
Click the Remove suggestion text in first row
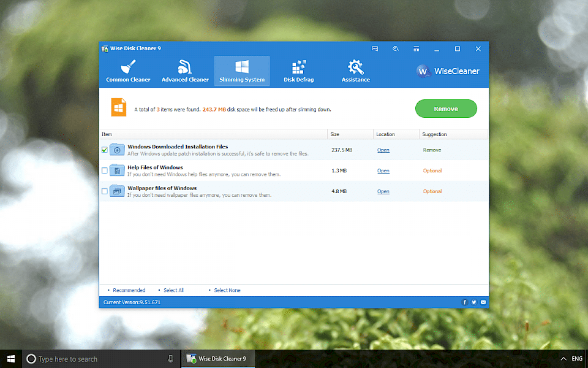432,150
